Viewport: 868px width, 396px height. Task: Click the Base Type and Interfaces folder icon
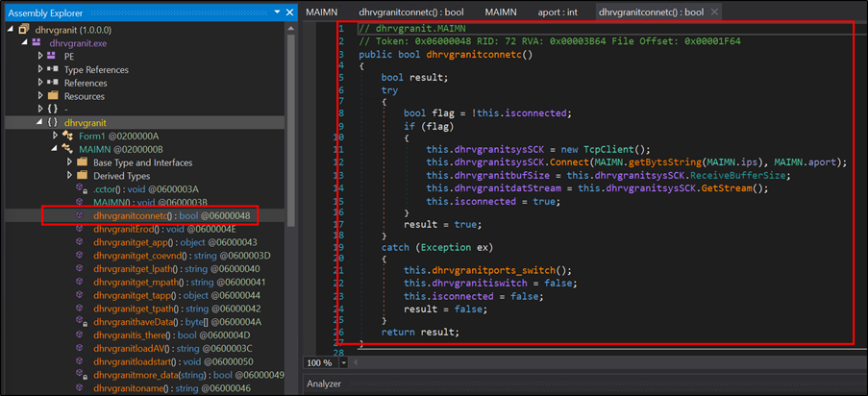(82, 162)
